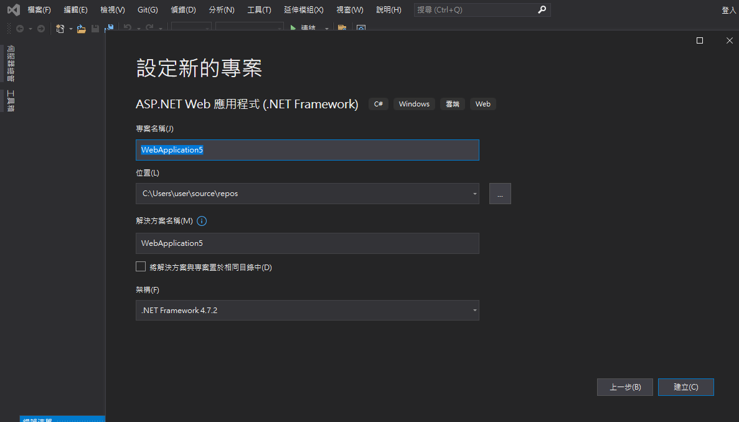
Task: Click the navigate forward arrow icon
Action: tap(41, 29)
